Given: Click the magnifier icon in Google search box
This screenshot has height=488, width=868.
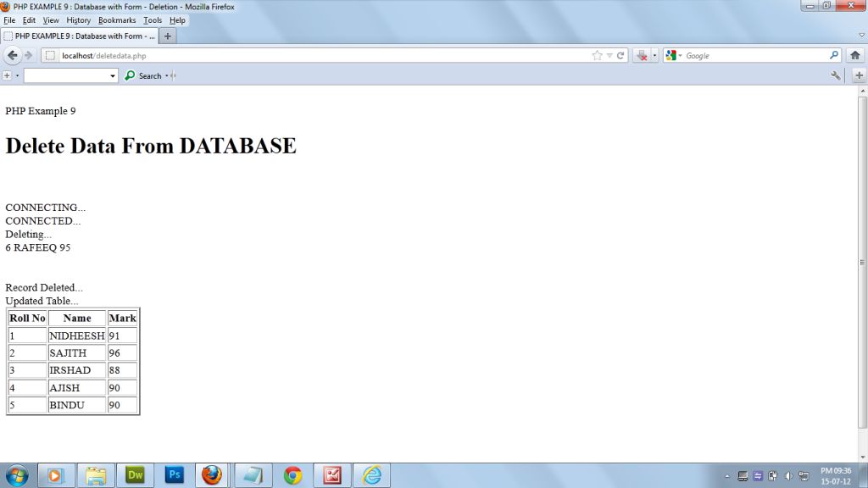Looking at the screenshot, I should (834, 55).
